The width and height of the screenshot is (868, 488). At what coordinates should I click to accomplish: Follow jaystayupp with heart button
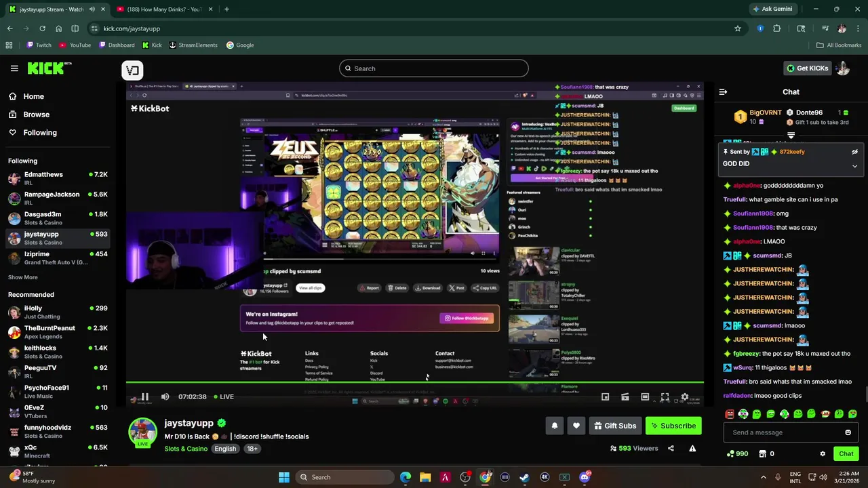(576, 426)
